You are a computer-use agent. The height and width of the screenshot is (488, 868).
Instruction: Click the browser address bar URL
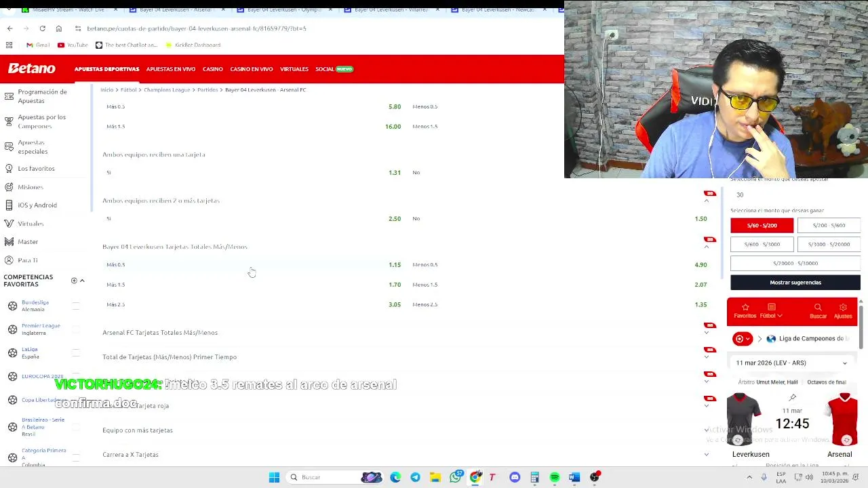(x=197, y=28)
